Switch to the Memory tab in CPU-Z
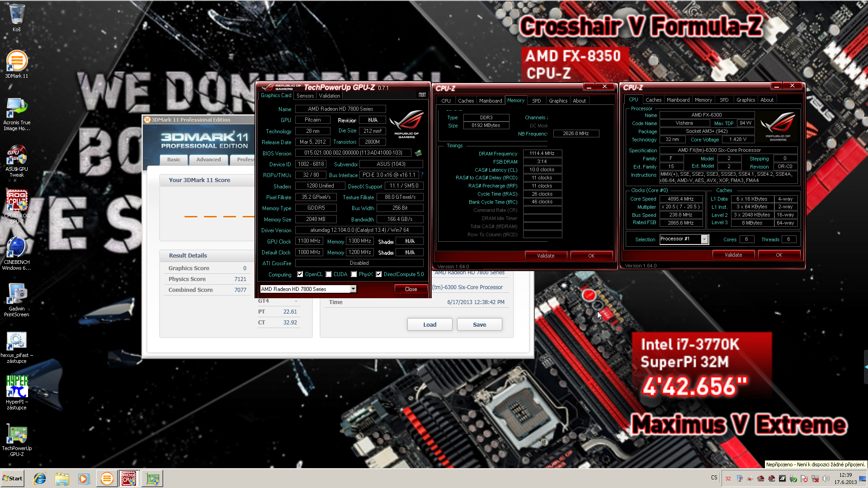Screen dimensions: 868x488 pyautogui.click(x=703, y=99)
